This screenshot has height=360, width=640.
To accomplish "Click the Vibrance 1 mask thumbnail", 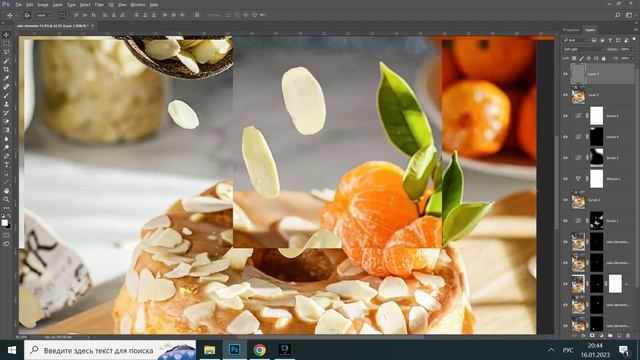I will click(596, 179).
